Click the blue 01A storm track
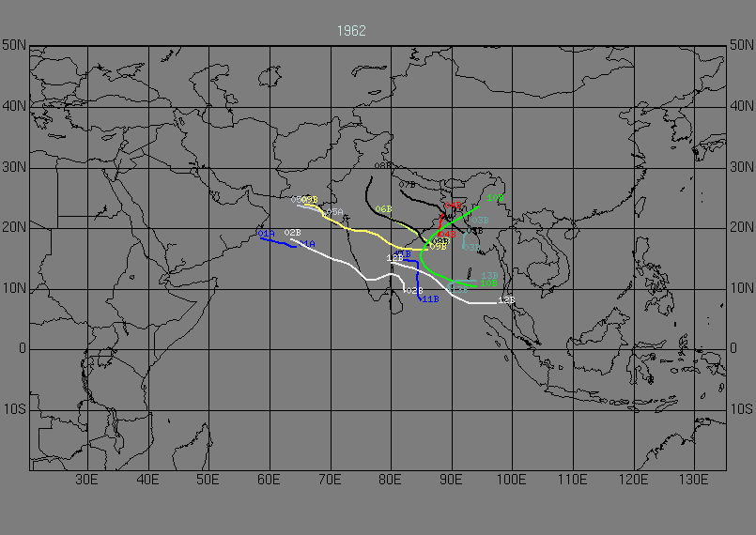 coord(278,240)
